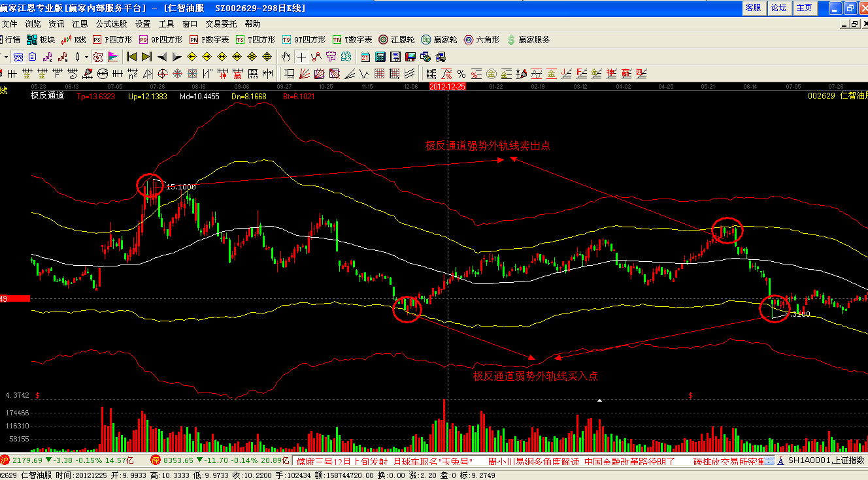Switch to K线 candlestick view
868x480 pixels.
tap(73, 40)
